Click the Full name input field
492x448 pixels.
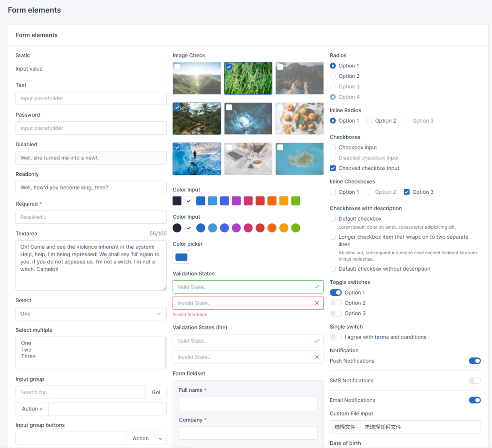pyautogui.click(x=248, y=403)
